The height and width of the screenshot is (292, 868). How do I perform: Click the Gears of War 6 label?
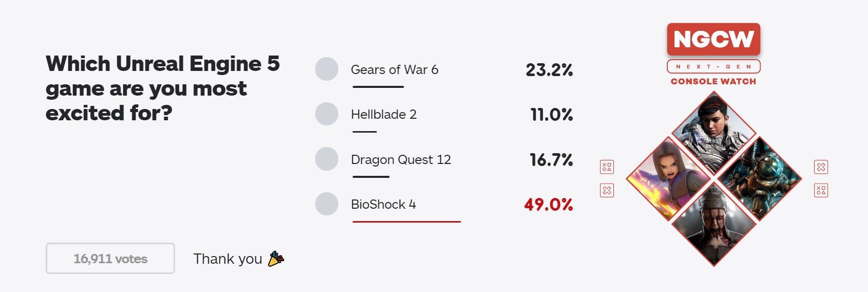point(394,69)
